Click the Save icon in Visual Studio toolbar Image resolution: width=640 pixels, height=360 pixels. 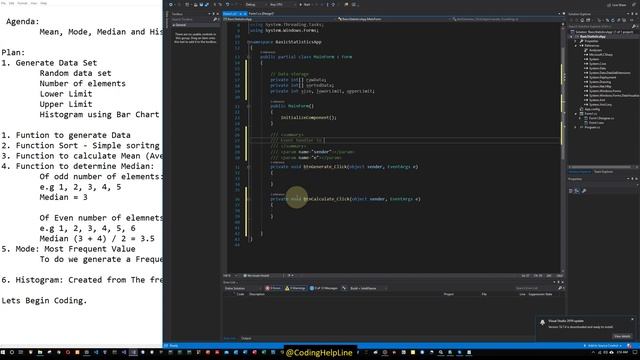pos(201,4)
